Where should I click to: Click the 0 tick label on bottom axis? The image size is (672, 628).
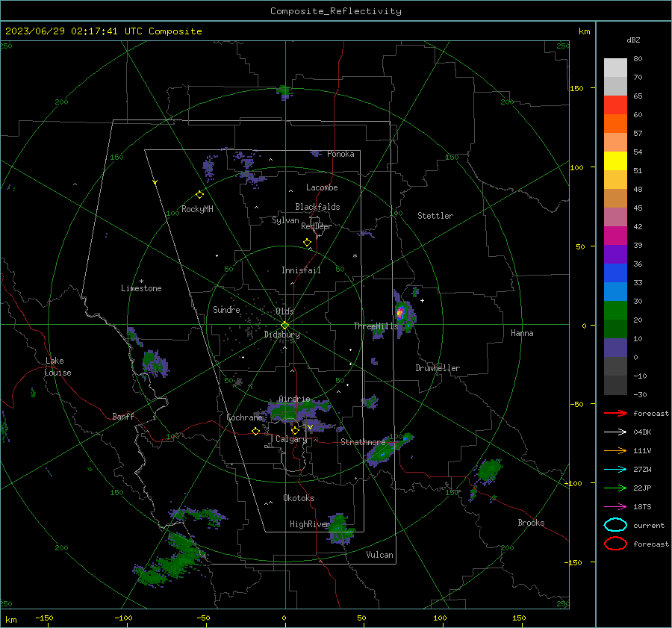pos(284,618)
